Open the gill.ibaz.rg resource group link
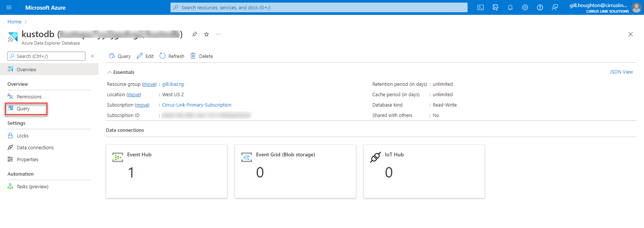This screenshot has height=228, width=644. coord(173,84)
